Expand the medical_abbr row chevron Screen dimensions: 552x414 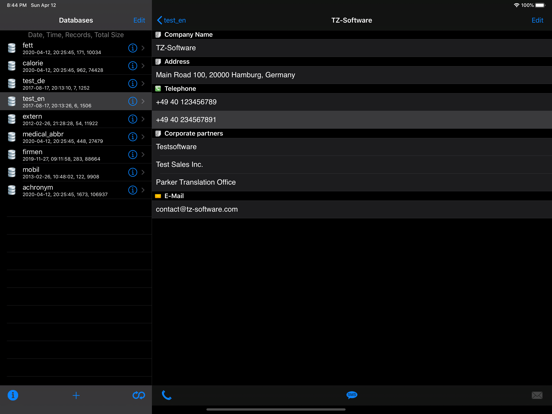click(x=143, y=137)
